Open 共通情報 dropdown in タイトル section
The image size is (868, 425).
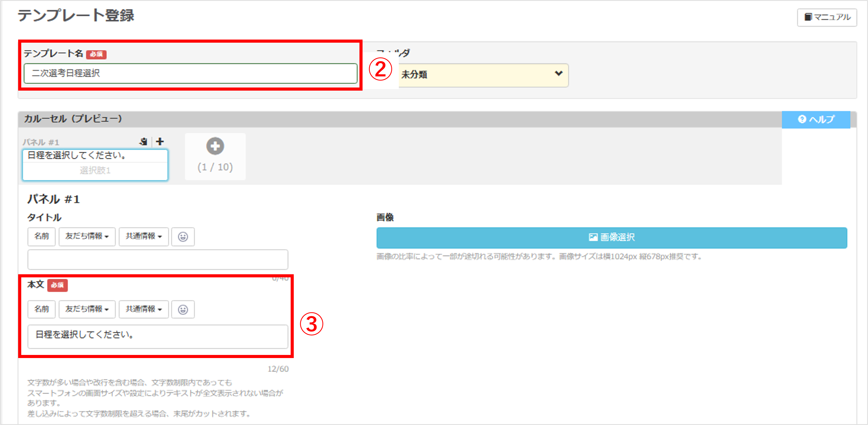pyautogui.click(x=144, y=237)
